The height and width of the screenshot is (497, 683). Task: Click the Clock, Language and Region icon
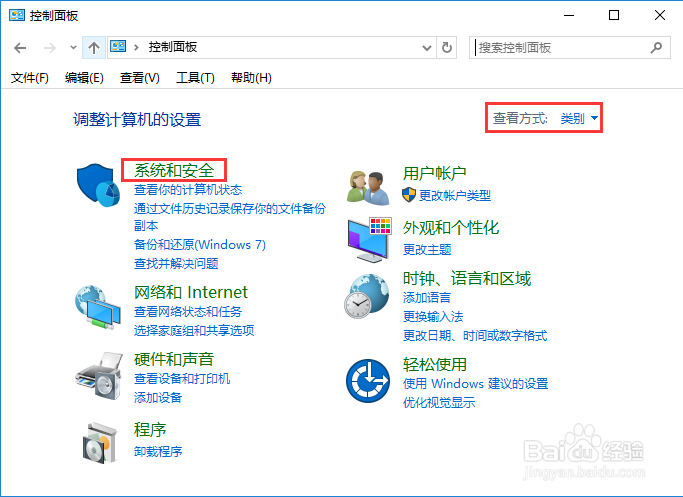367,296
